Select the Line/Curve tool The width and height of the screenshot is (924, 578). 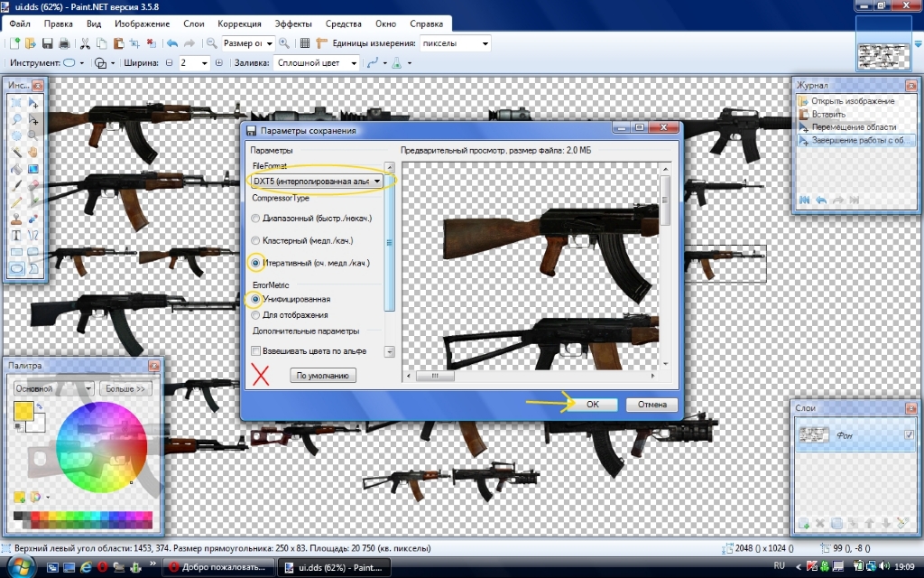pos(33,236)
